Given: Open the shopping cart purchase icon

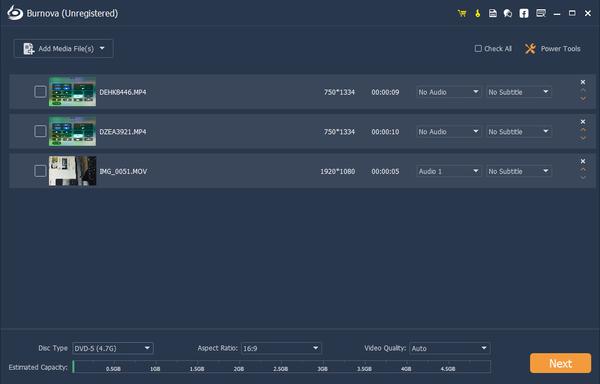Looking at the screenshot, I should (x=462, y=13).
